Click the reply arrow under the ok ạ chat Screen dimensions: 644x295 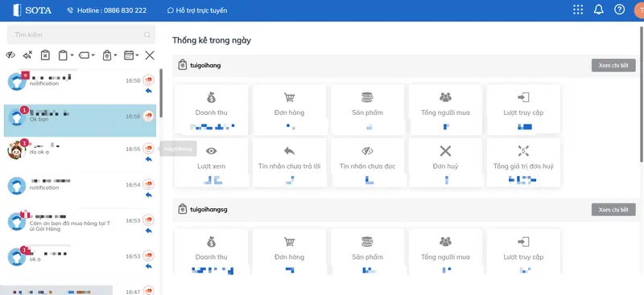coord(149,266)
